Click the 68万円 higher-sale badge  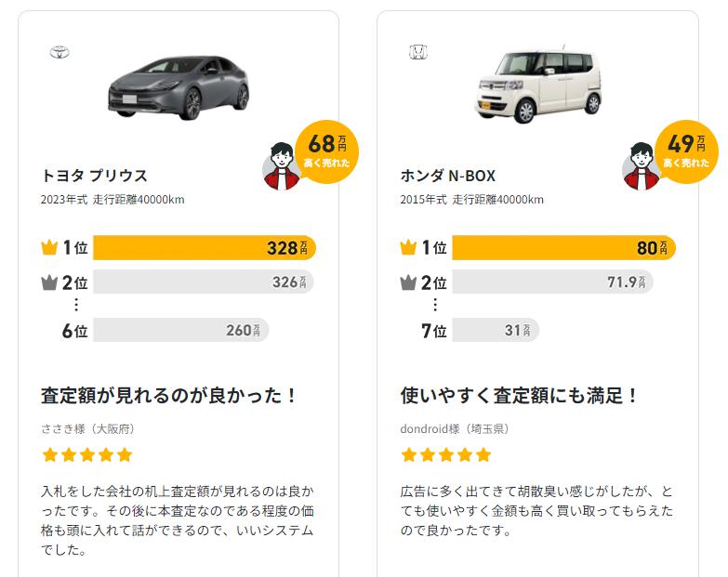[x=326, y=151]
